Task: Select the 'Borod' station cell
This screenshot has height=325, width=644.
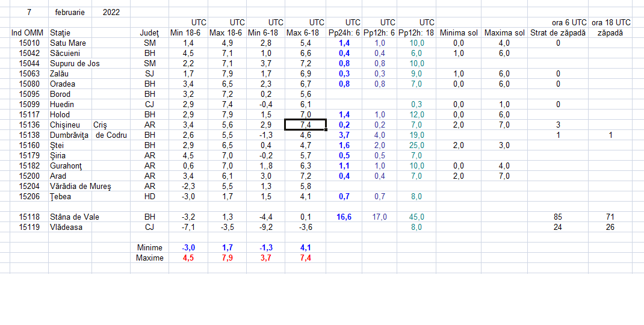Action: [70, 94]
